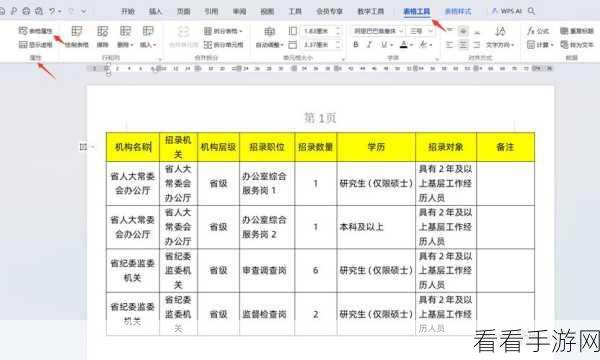Switch to the 视图 tab

coord(267,11)
